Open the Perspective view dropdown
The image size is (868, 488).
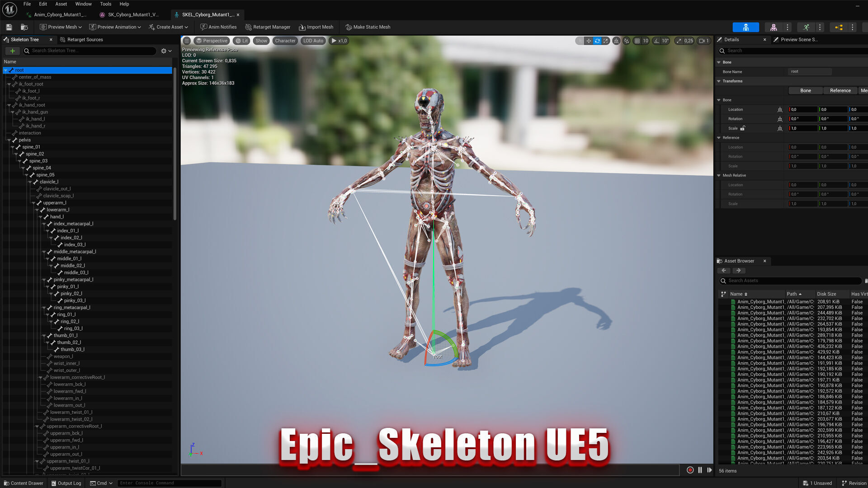[212, 41]
